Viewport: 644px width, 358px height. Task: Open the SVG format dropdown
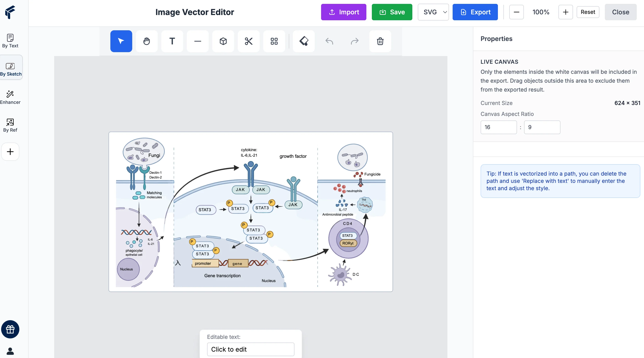(433, 12)
